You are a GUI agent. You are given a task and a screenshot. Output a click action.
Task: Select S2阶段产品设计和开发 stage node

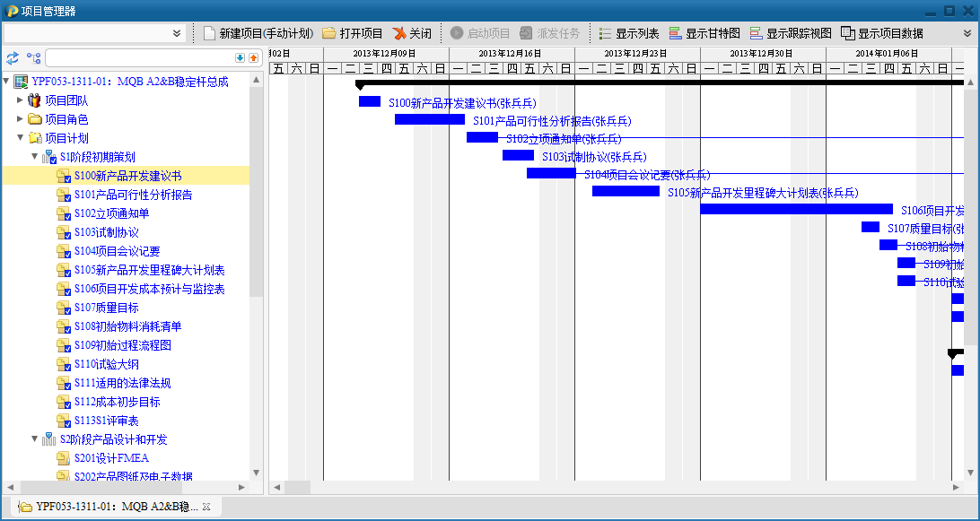coord(114,439)
